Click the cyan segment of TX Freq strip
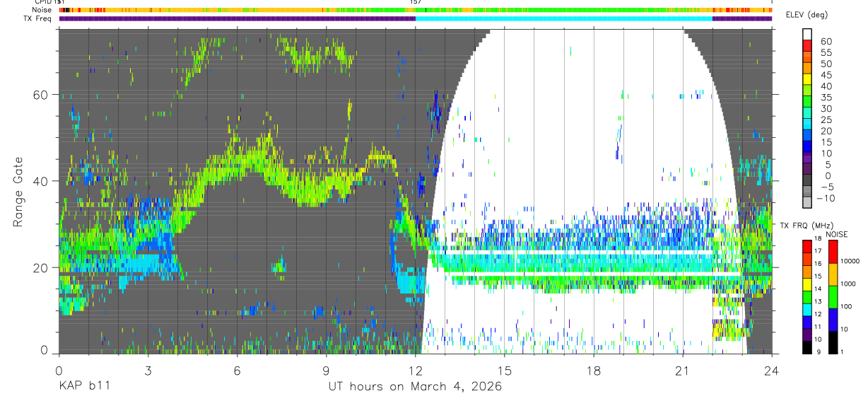Screen dimensions: 868x401 tap(564, 18)
